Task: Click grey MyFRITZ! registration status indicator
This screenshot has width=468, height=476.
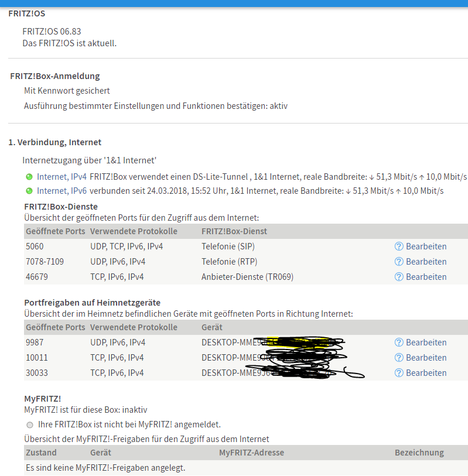Action: pos(29,424)
